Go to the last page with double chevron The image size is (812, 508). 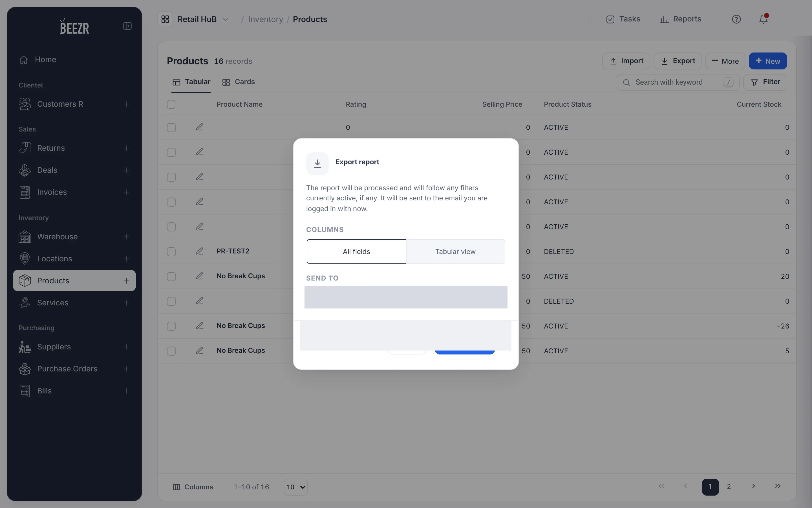pos(778,486)
